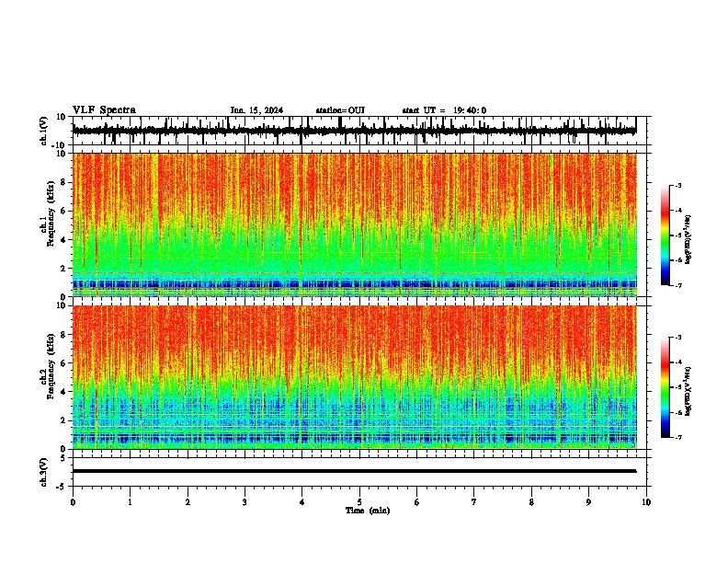This screenshot has width=728, height=563.
Task: Click ch.1 color bar 'log(PSD)' unit label
Action: [688, 240]
